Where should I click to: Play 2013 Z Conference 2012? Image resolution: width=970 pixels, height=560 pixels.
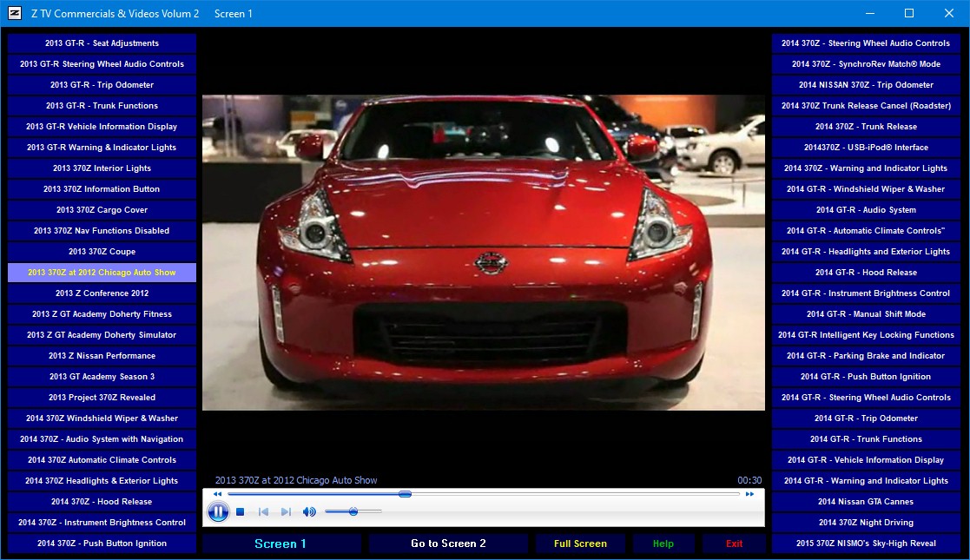point(102,293)
